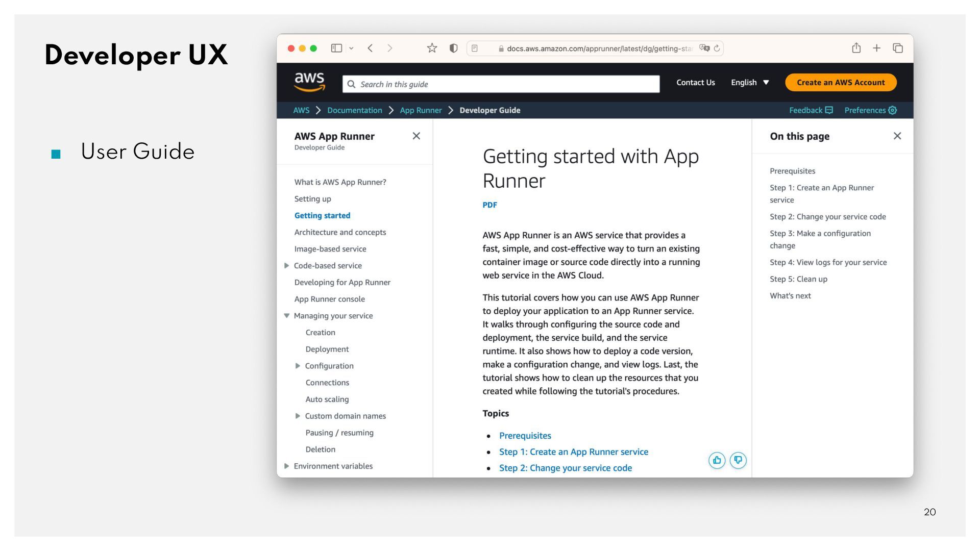Click the privacy shield icon
Screen dimensions: 980x551
(x=453, y=48)
